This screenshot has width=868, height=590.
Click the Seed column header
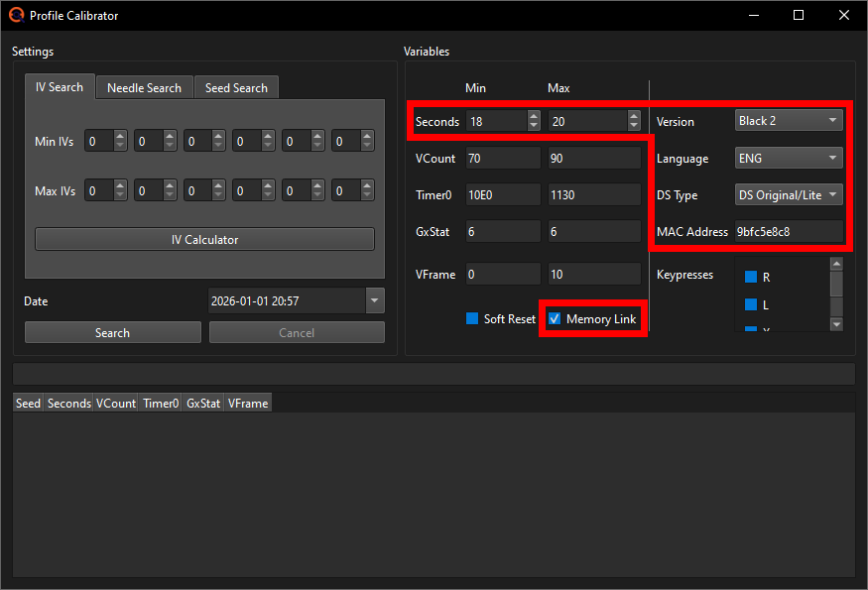pos(27,403)
